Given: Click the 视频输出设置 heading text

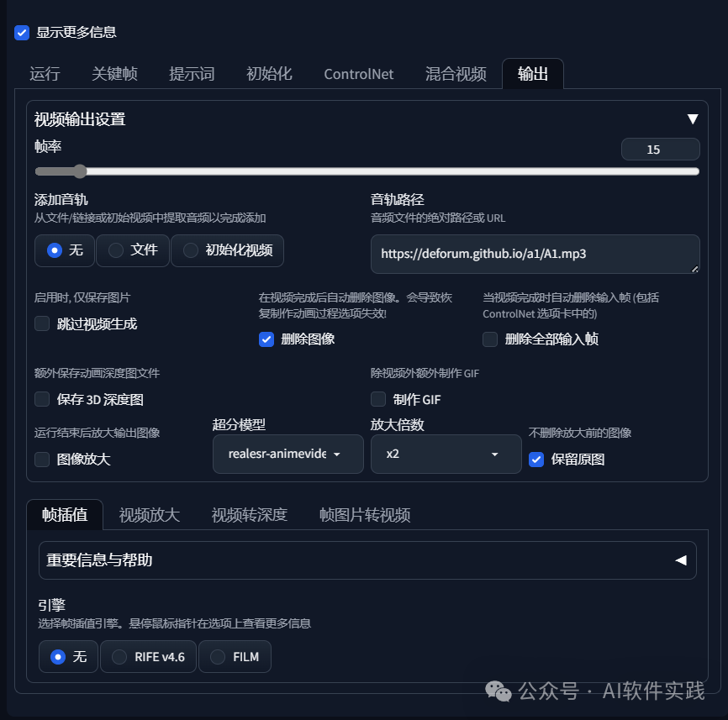Looking at the screenshot, I should coord(80,119).
